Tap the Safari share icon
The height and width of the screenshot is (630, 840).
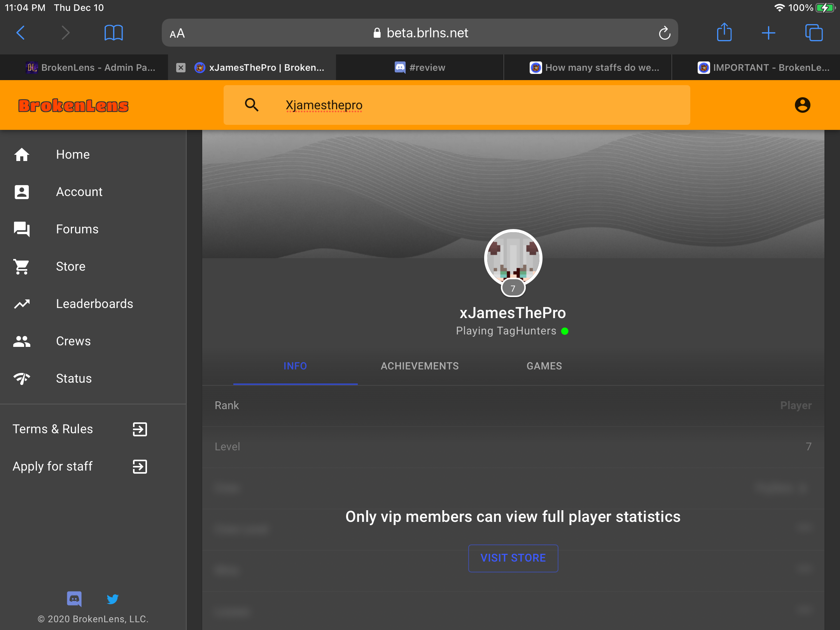pyautogui.click(x=724, y=32)
